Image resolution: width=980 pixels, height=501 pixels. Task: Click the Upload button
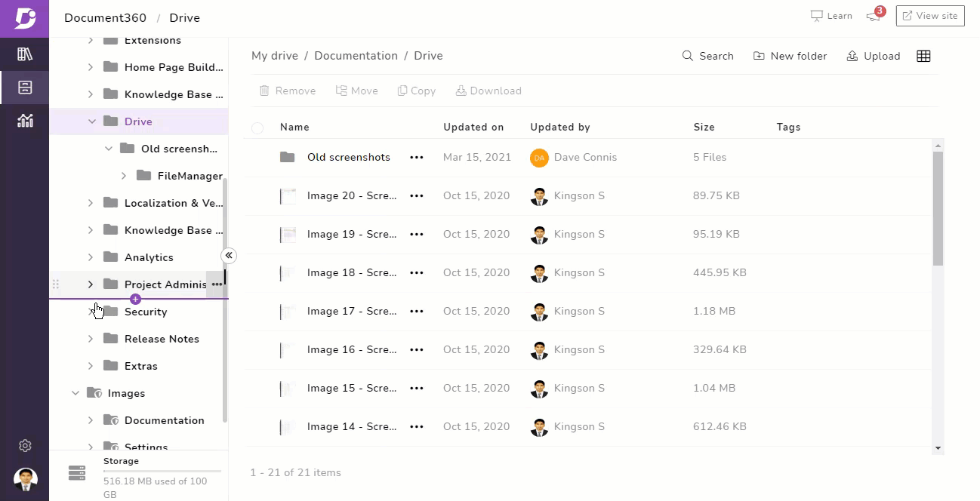click(x=874, y=56)
